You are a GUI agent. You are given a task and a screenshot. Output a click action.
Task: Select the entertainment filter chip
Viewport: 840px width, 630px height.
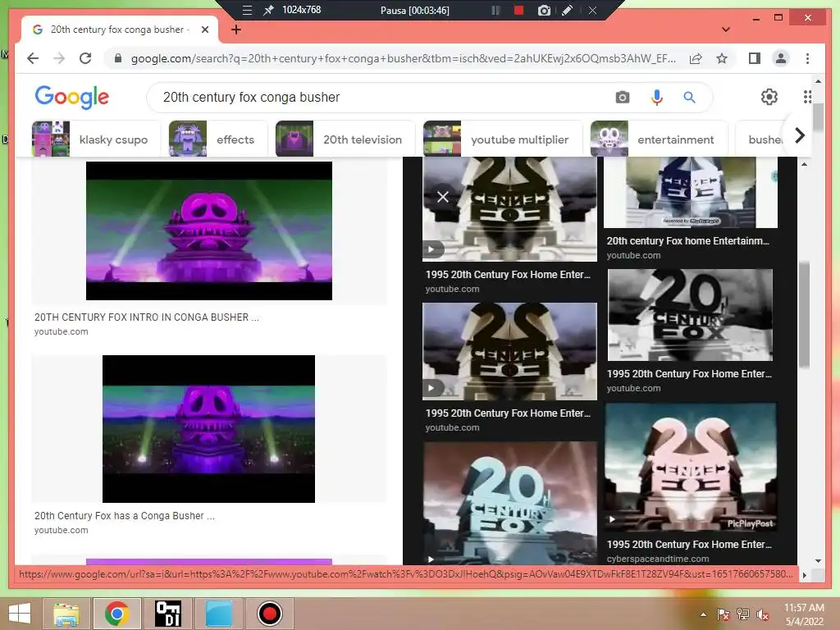659,139
